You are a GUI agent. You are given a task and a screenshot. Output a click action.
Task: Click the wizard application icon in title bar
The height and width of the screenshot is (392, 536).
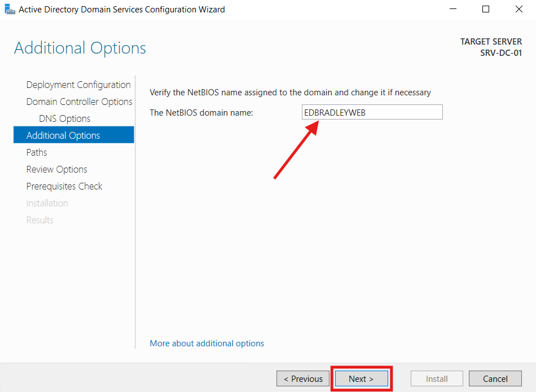pyautogui.click(x=10, y=9)
